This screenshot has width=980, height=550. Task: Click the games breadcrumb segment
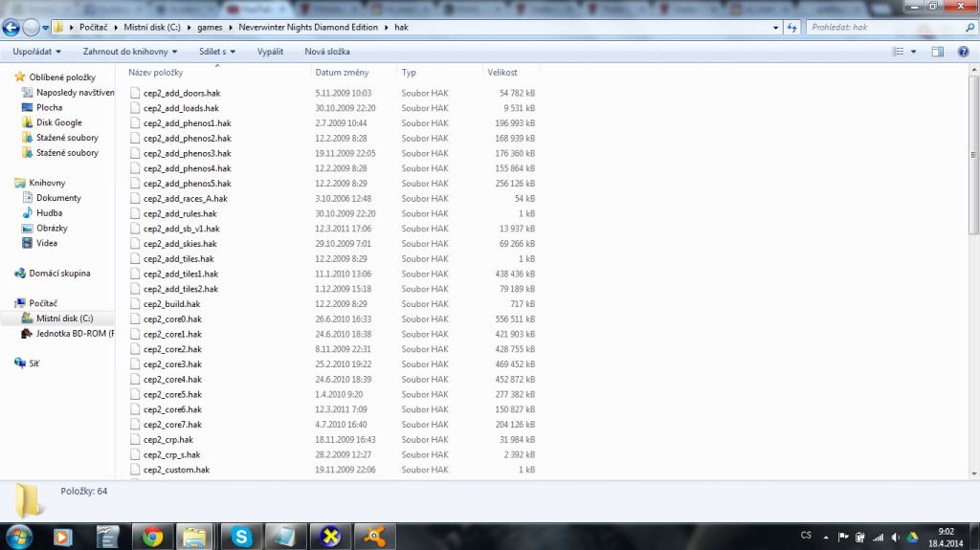tap(210, 28)
